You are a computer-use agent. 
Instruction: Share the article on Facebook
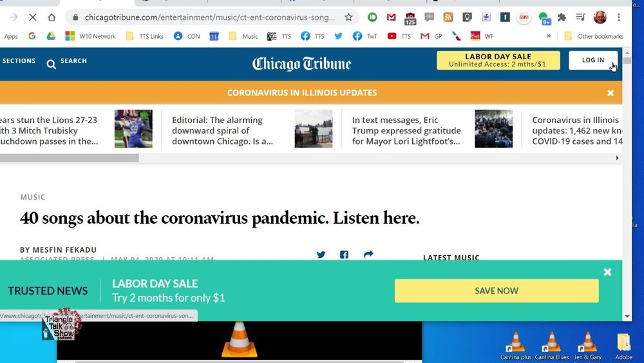point(344,255)
